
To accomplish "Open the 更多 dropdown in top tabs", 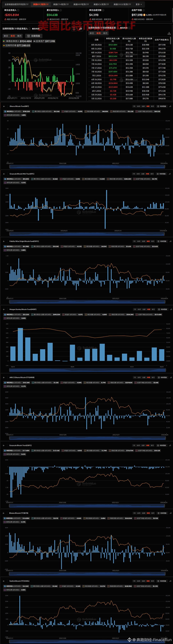I will click(139, 4).
